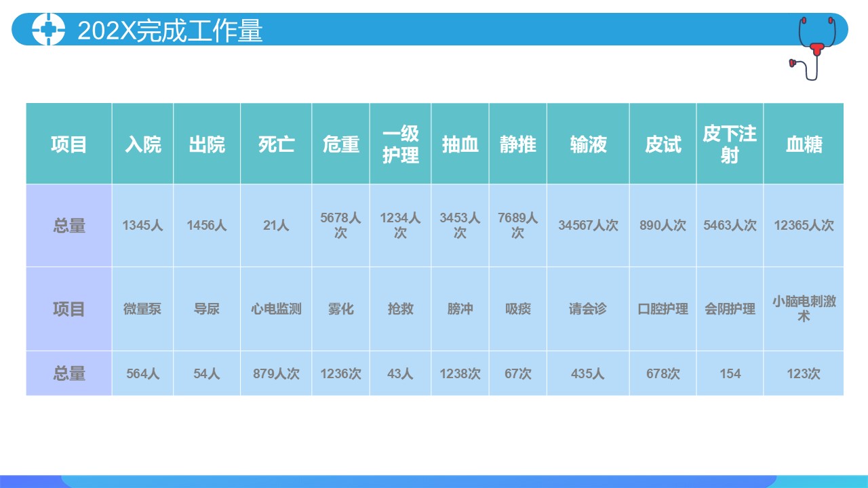
Task: Click the 总量 label beside 1345人
Action: point(69,226)
